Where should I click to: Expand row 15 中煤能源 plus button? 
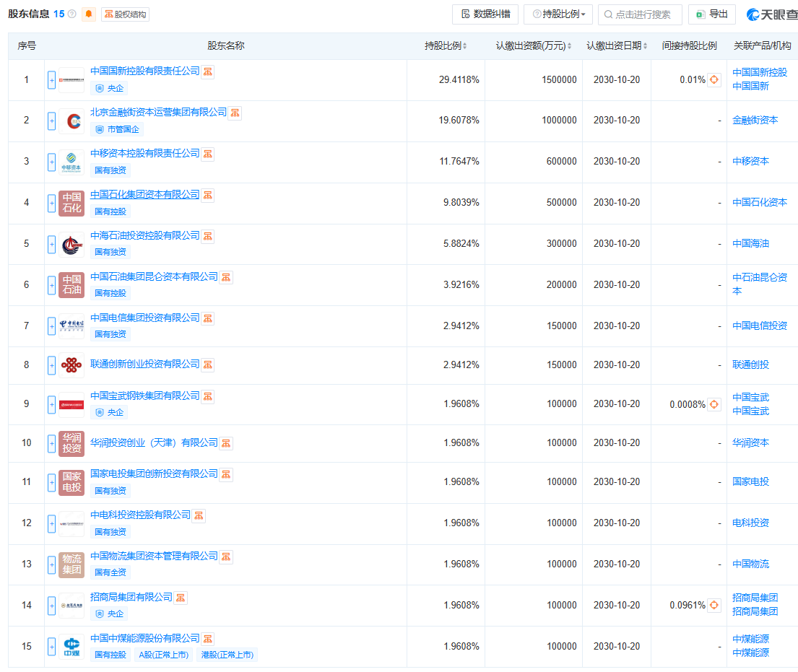click(x=51, y=646)
